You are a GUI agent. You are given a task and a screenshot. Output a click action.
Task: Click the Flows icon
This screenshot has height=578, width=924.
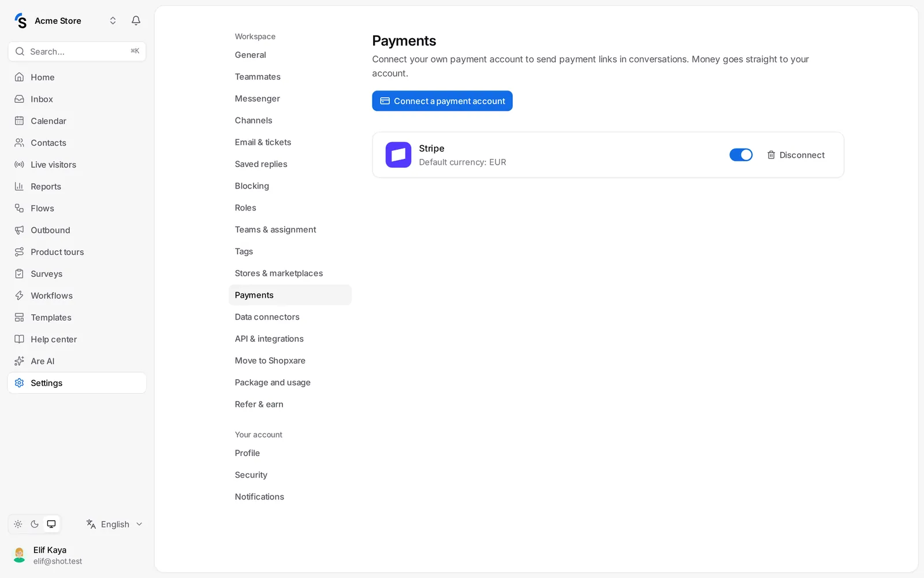pyautogui.click(x=19, y=208)
